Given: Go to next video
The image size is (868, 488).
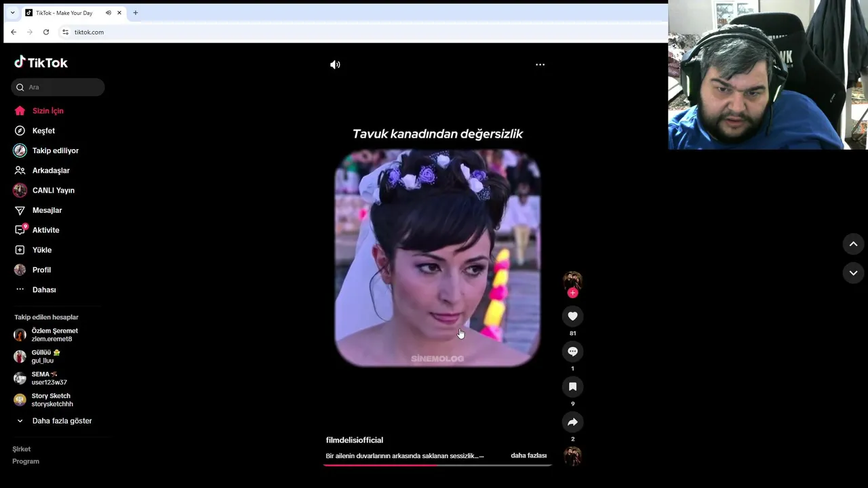Looking at the screenshot, I should point(853,272).
